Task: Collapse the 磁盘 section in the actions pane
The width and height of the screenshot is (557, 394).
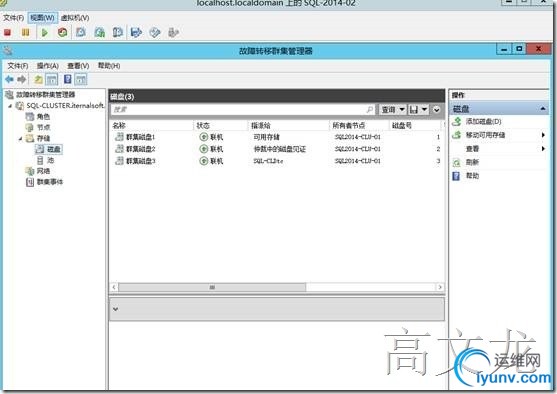Action: pos(543,109)
